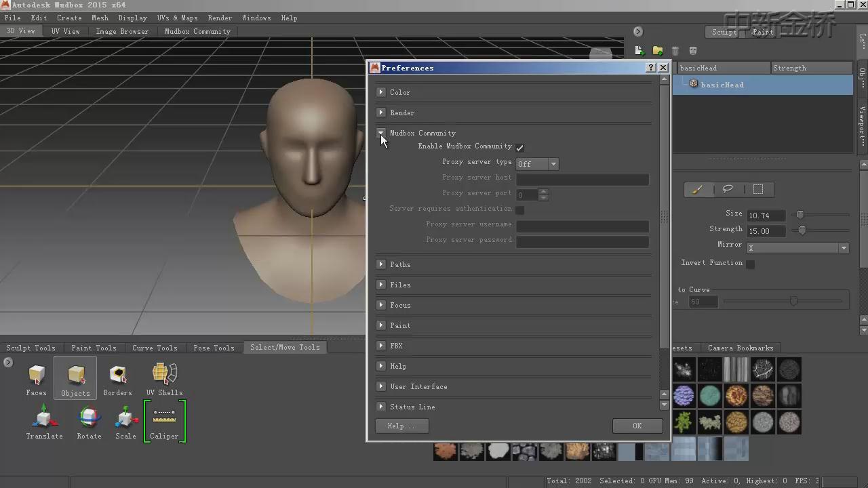Open the Mirror axis dropdown
This screenshot has height=488, width=868.
(x=798, y=248)
